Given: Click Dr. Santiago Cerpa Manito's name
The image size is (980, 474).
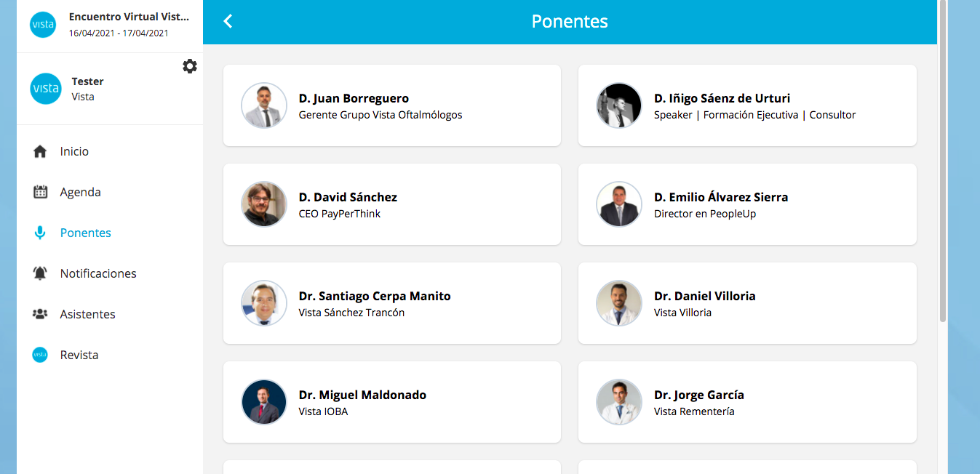Looking at the screenshot, I should tap(375, 296).
